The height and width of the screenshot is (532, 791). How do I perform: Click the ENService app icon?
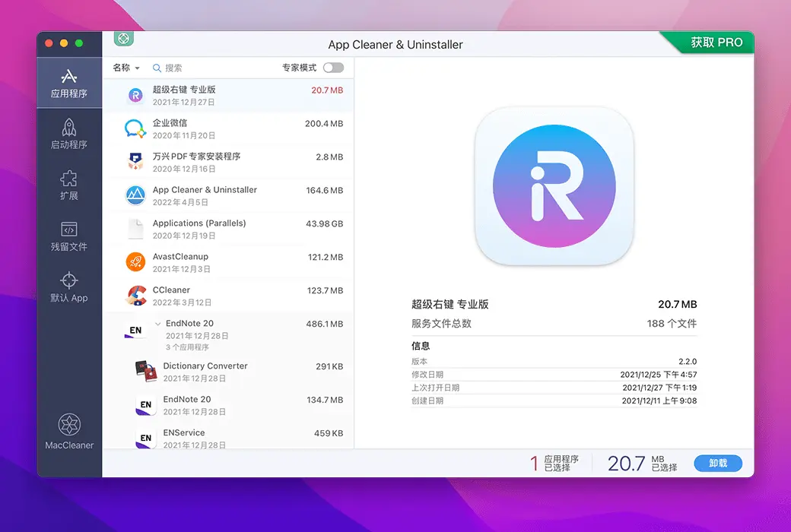coord(146,439)
